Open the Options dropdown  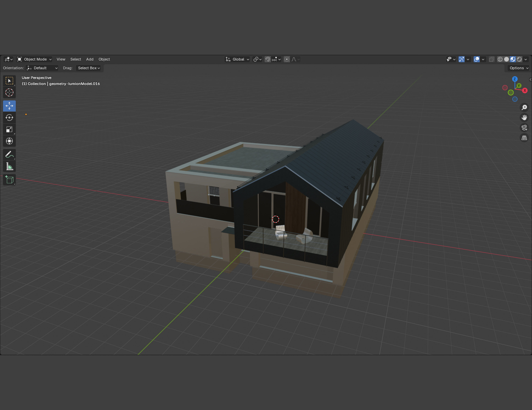(x=519, y=68)
